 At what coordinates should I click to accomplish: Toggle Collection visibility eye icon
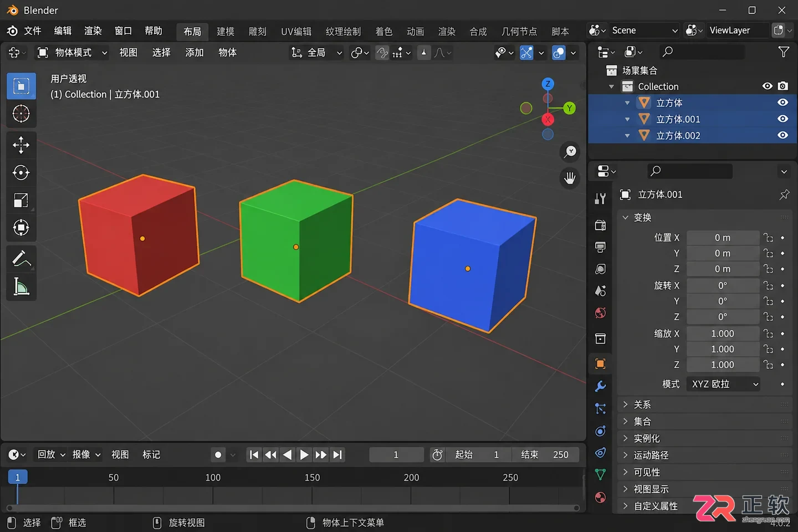768,86
